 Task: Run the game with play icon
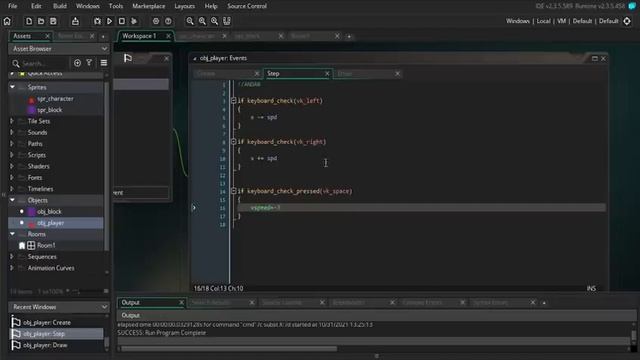tap(109, 21)
